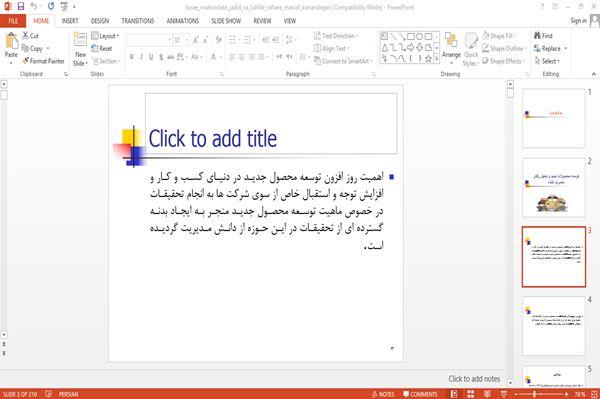Click the zoom slider handle

point(535,394)
